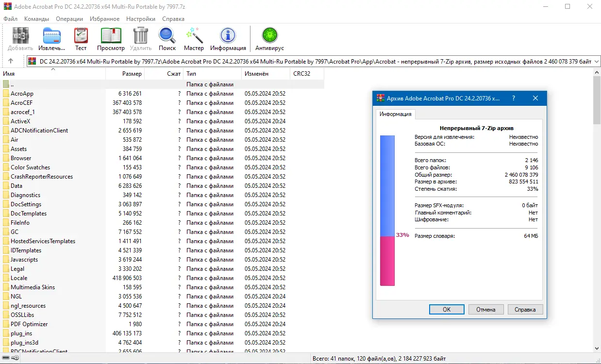Open the Справка menu
The width and height of the screenshot is (601, 364).
coord(173,19)
